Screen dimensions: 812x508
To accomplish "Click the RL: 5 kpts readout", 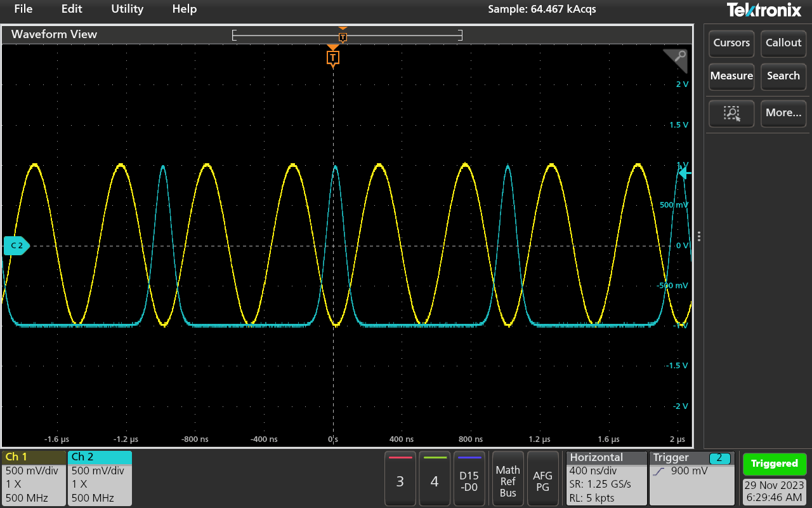I will pyautogui.click(x=592, y=498).
